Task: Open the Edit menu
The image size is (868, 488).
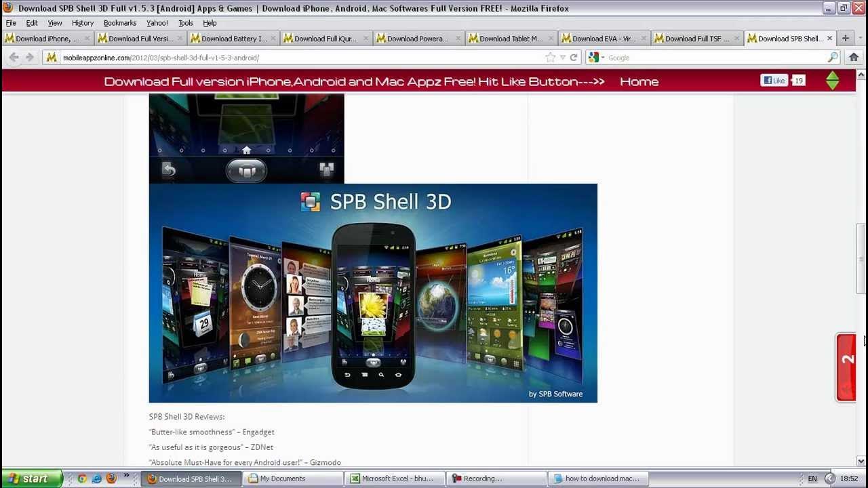Action: click(32, 23)
